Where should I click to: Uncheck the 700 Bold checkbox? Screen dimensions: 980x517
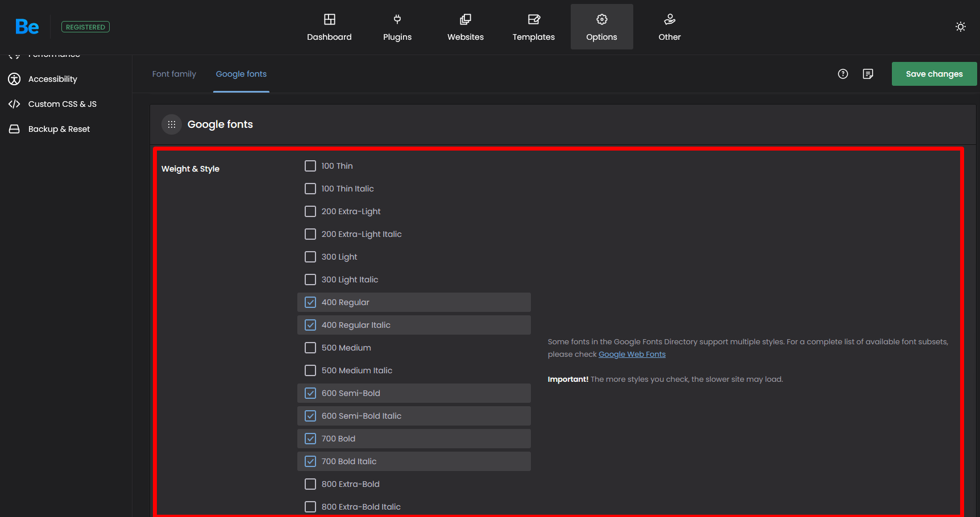click(310, 439)
